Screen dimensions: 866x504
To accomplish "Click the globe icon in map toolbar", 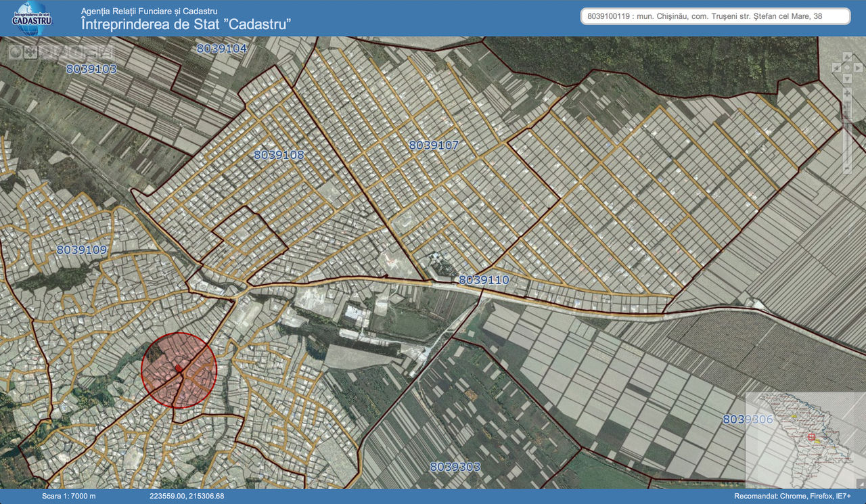I will click(15, 52).
